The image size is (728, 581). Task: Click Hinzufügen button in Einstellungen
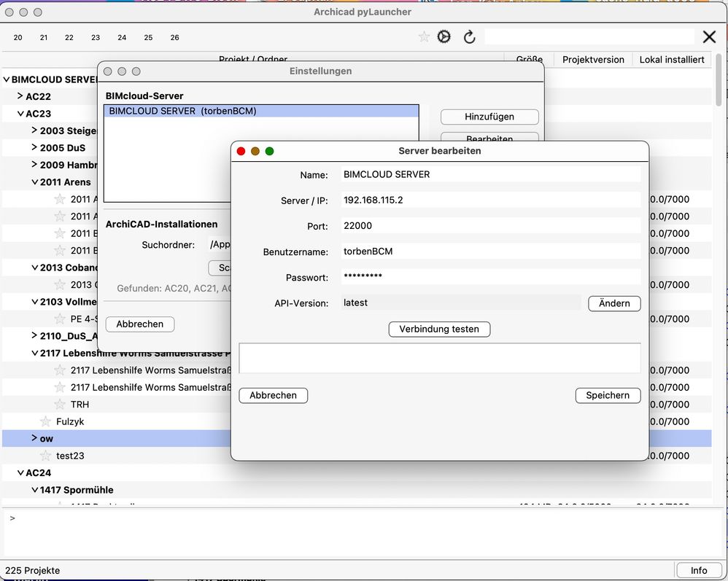(x=489, y=117)
